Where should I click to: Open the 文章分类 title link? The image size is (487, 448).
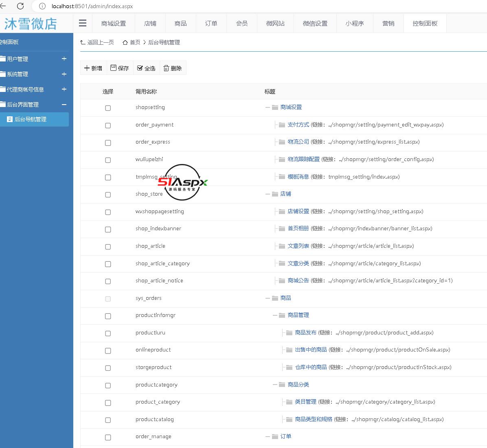298,264
